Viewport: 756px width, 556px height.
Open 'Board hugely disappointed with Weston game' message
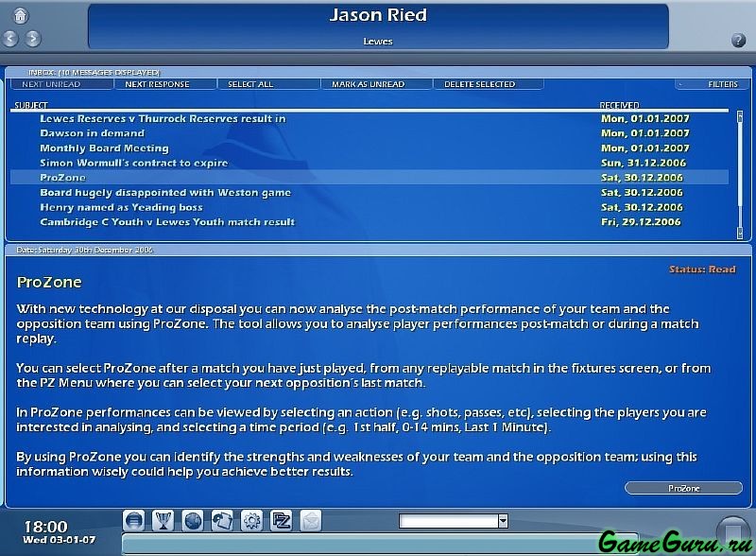point(165,193)
